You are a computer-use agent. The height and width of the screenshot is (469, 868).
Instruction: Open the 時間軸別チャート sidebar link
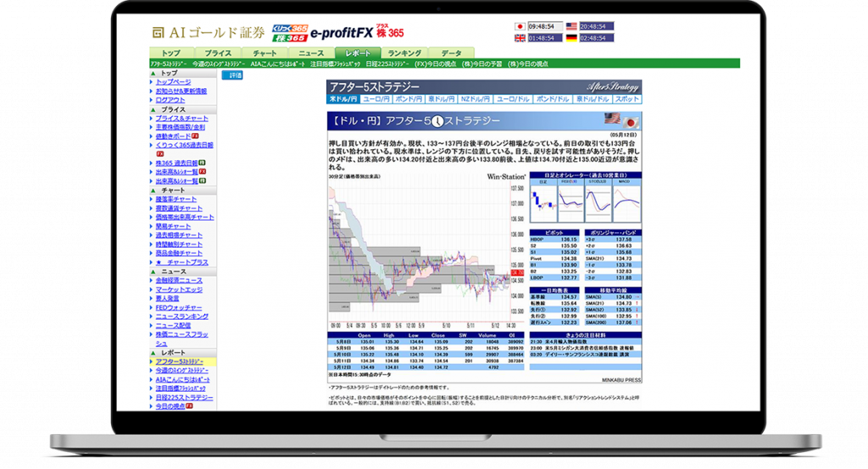pos(179,245)
